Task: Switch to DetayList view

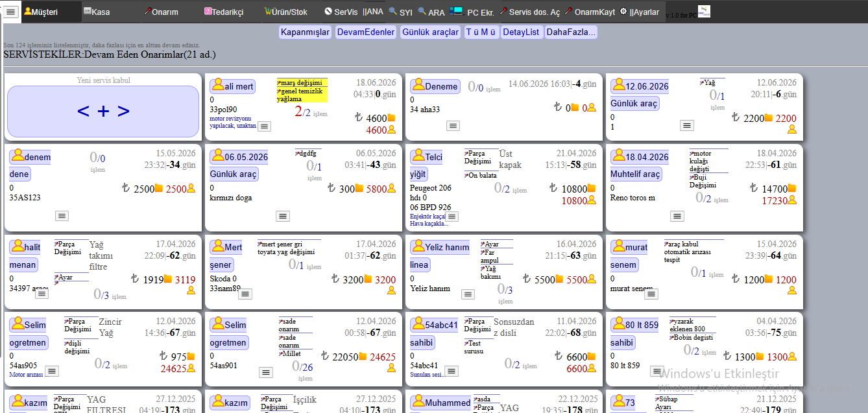Action: pos(522,32)
